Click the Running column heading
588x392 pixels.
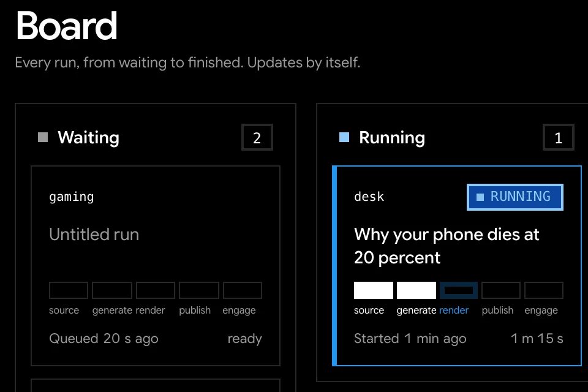(392, 138)
